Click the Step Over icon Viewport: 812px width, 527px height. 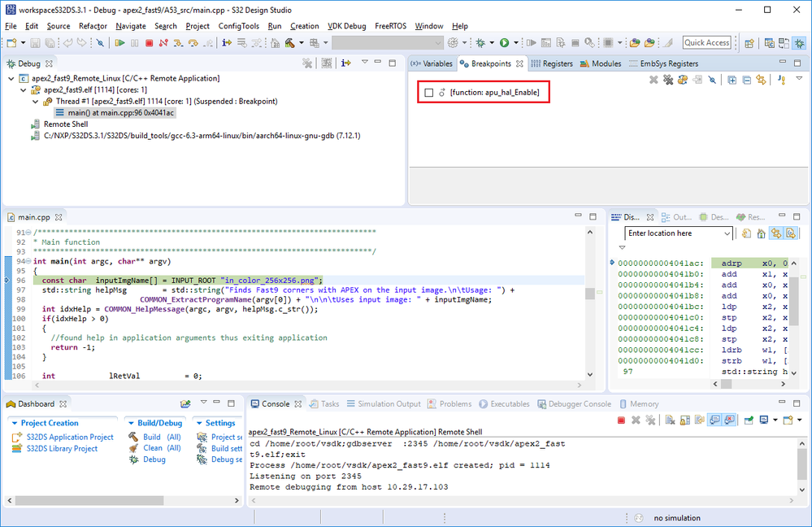(193, 43)
